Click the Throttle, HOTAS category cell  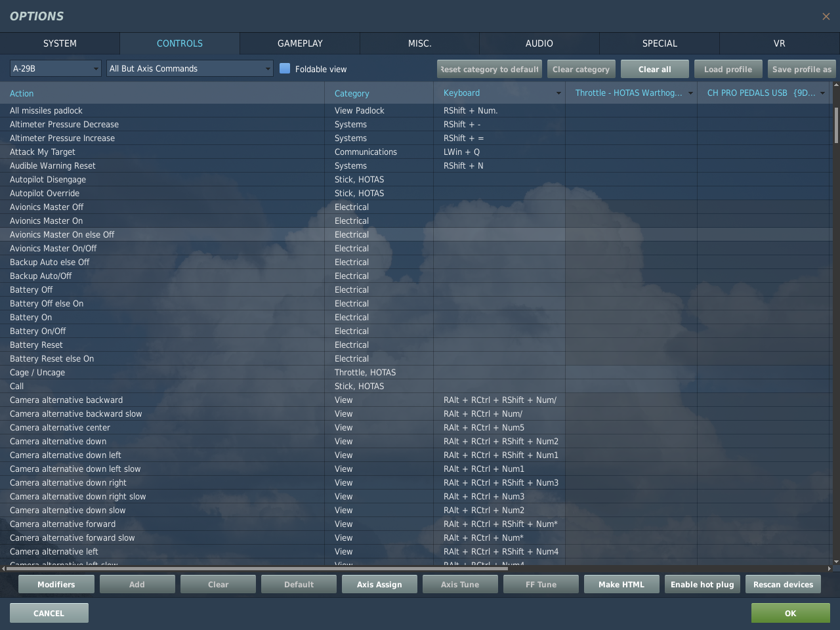[x=379, y=372]
